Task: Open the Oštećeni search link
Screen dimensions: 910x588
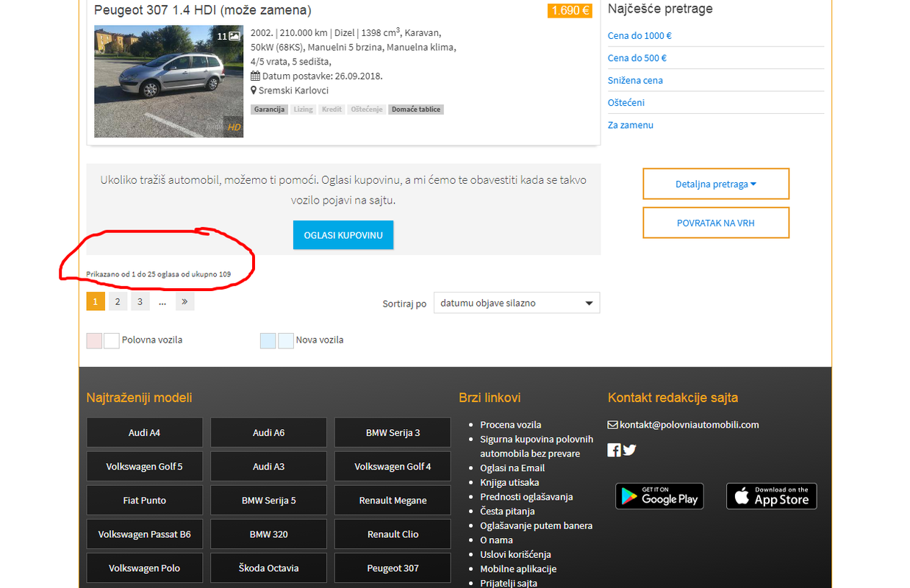Action: click(x=626, y=103)
